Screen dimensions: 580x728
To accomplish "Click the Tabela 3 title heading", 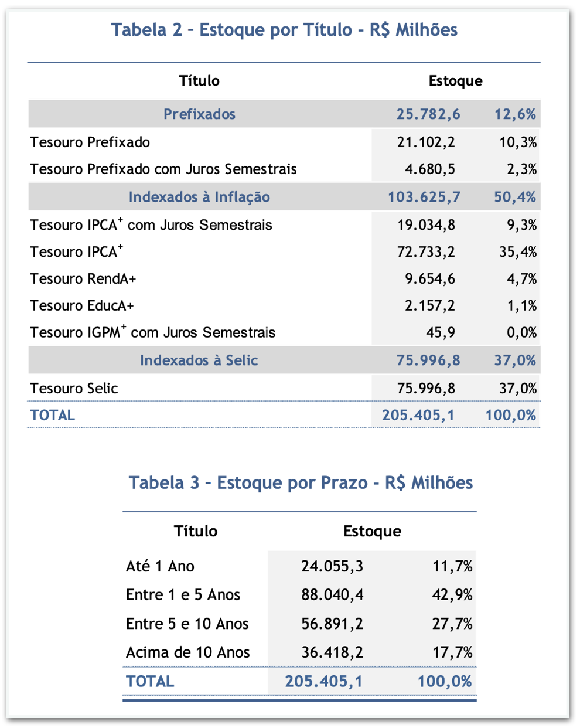I will 301,482.
